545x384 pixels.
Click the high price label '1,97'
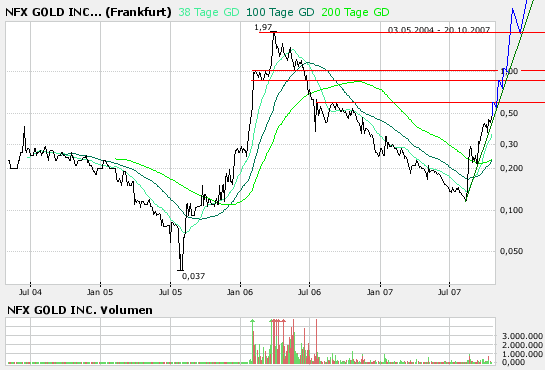(x=263, y=27)
